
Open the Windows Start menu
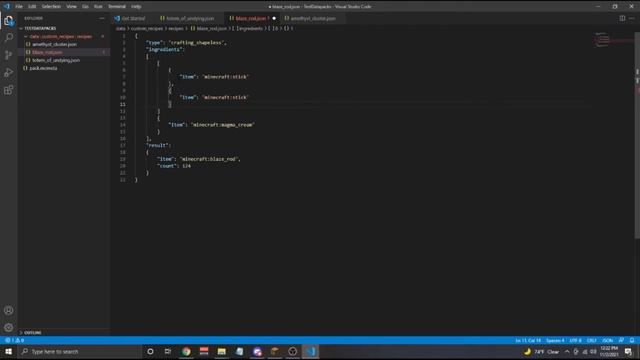point(9,351)
